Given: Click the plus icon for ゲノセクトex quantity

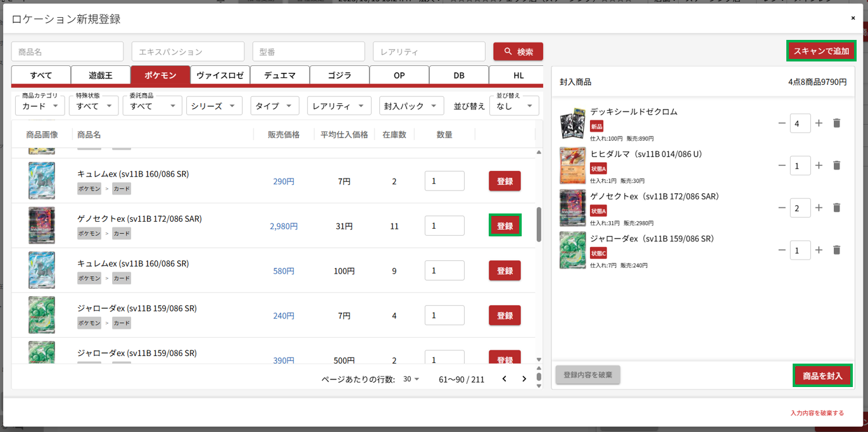Looking at the screenshot, I should (x=819, y=208).
